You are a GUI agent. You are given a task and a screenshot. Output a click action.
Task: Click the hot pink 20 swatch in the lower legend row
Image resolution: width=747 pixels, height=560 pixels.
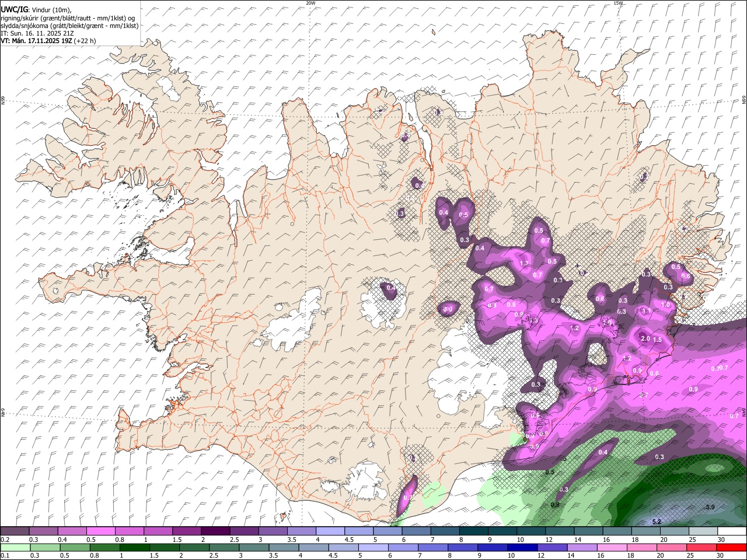[x=671, y=547]
